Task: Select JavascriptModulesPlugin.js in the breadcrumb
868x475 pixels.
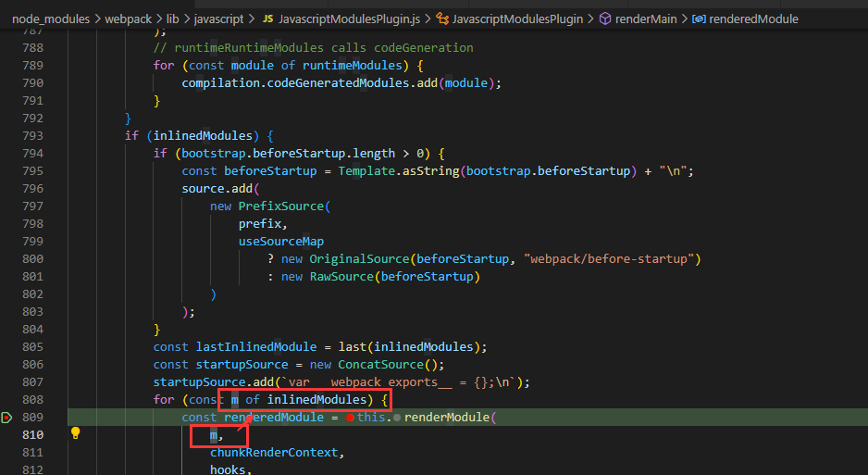Action: coord(349,19)
